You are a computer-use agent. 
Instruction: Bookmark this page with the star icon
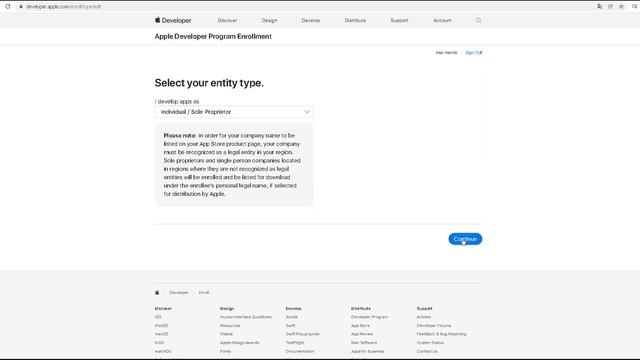pyautogui.click(x=621, y=7)
